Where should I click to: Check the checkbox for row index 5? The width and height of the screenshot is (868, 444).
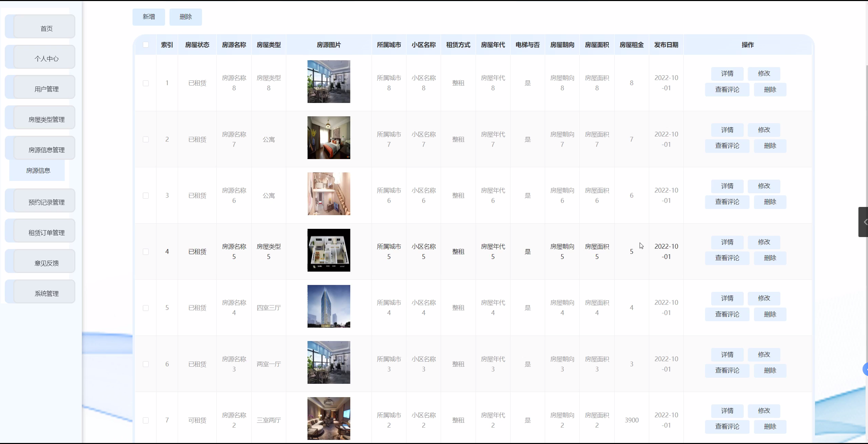pos(146,308)
